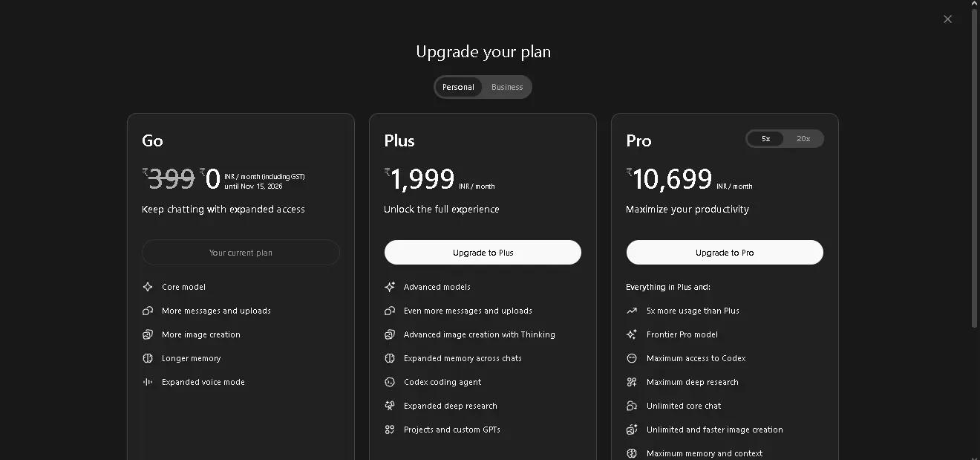
Task: Click the Projects and custom GPTs icon
Action: coord(390,430)
